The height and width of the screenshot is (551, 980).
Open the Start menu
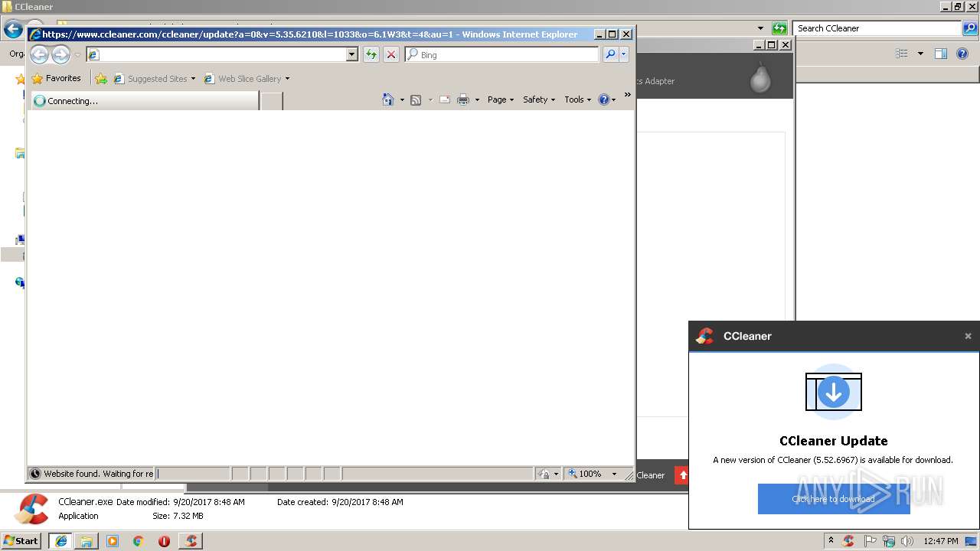pyautogui.click(x=21, y=541)
